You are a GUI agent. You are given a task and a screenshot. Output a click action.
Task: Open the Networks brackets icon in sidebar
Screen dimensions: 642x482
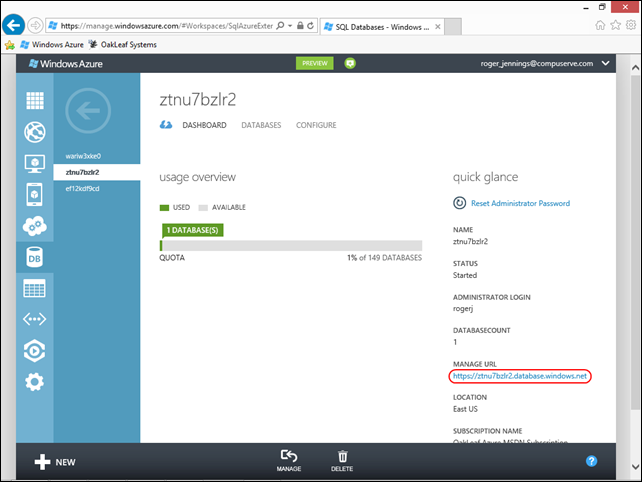click(35, 319)
